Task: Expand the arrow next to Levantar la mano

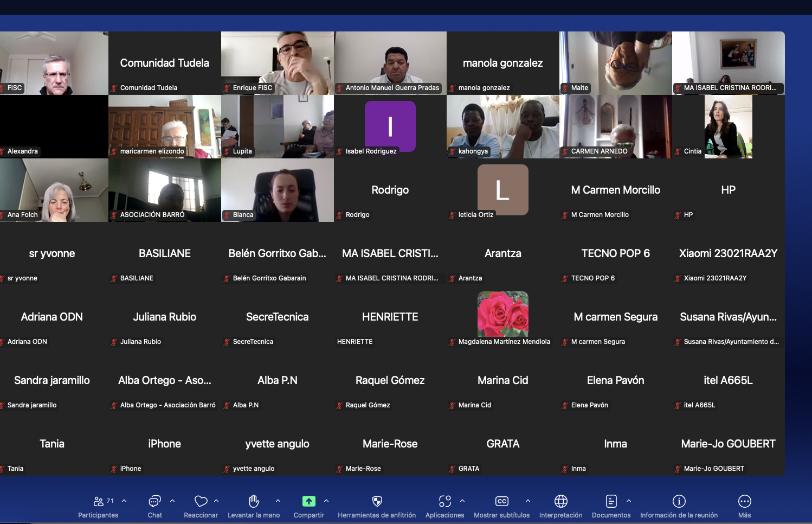Action: 278,501
